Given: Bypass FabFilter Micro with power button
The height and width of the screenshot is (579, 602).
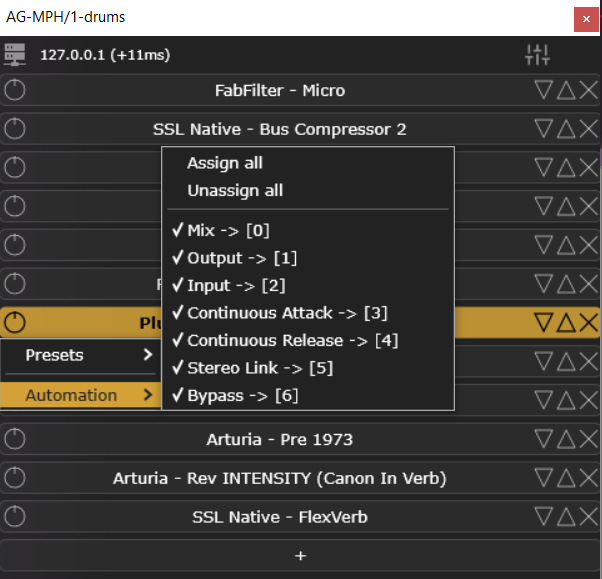Looking at the screenshot, I should point(15,90).
